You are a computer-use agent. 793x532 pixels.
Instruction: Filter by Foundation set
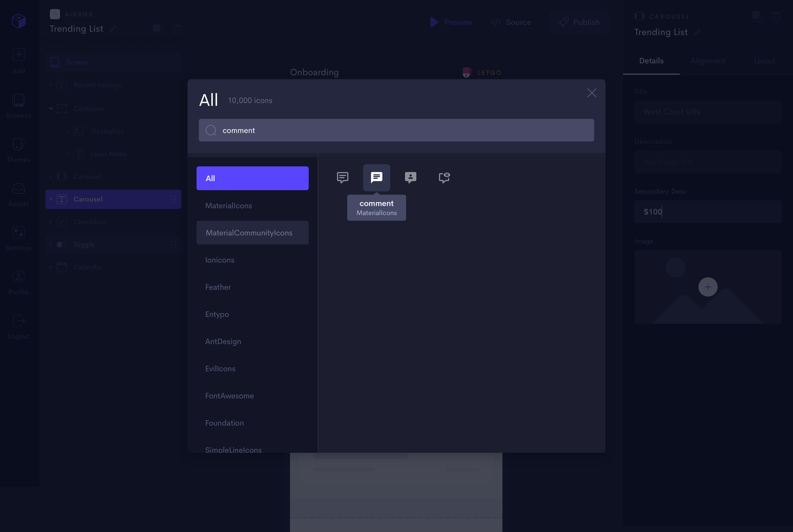tap(252, 423)
